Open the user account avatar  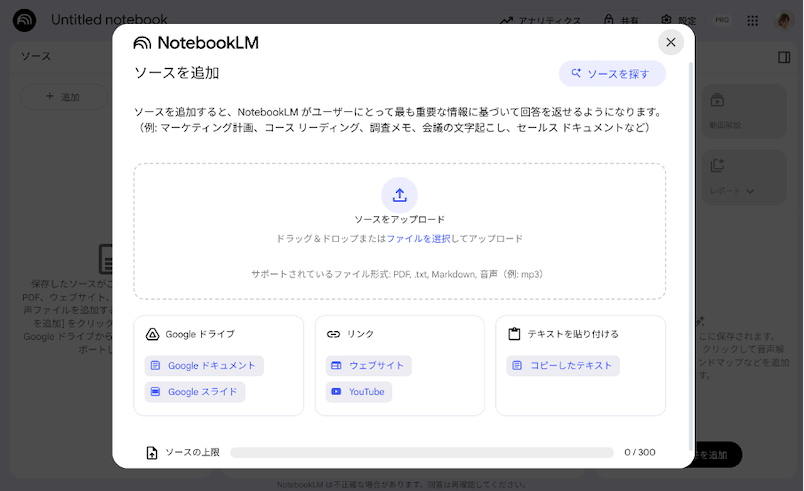784,21
